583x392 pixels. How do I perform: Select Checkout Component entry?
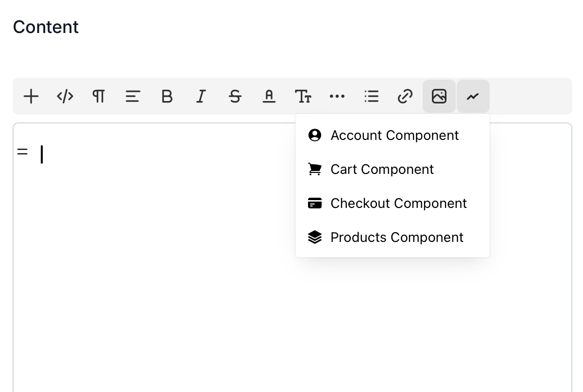click(393, 203)
